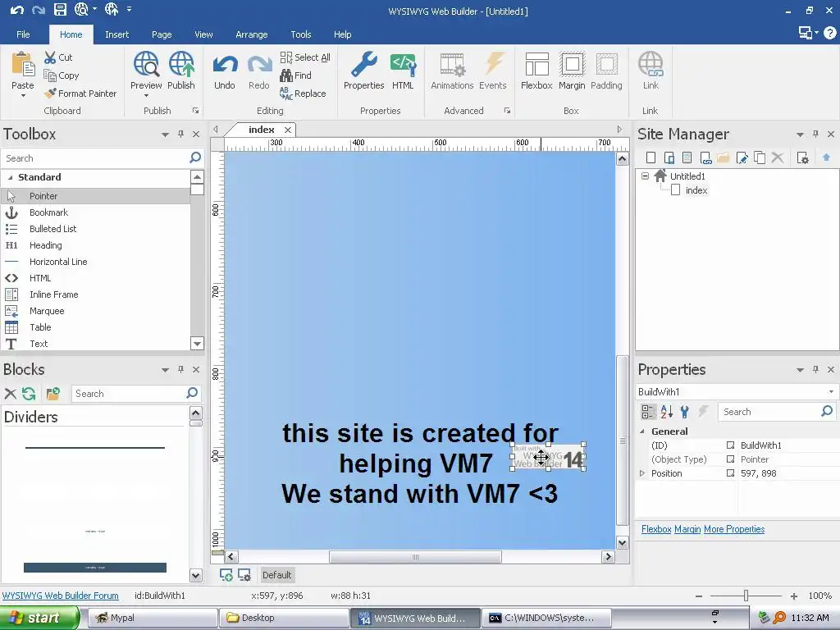Show categorized properties view

647,412
